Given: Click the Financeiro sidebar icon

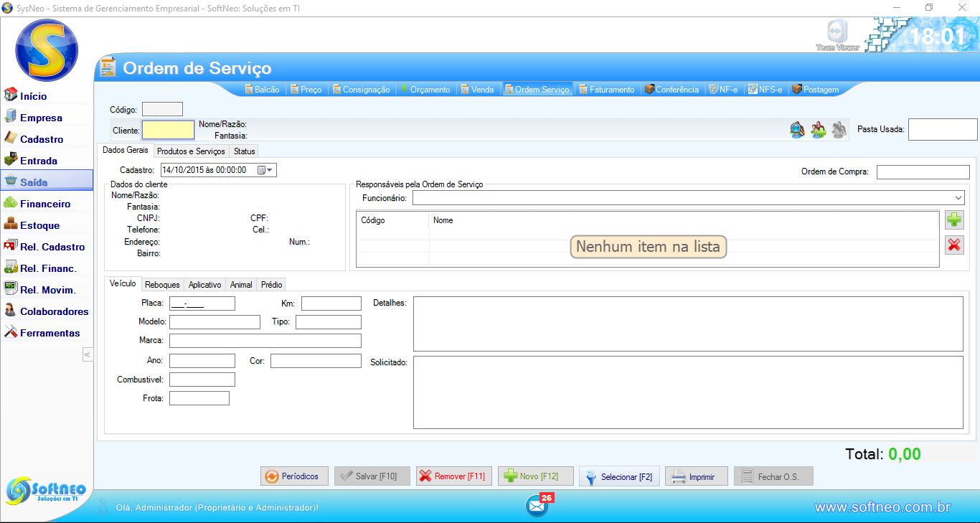Looking at the screenshot, I should pyautogui.click(x=11, y=204).
